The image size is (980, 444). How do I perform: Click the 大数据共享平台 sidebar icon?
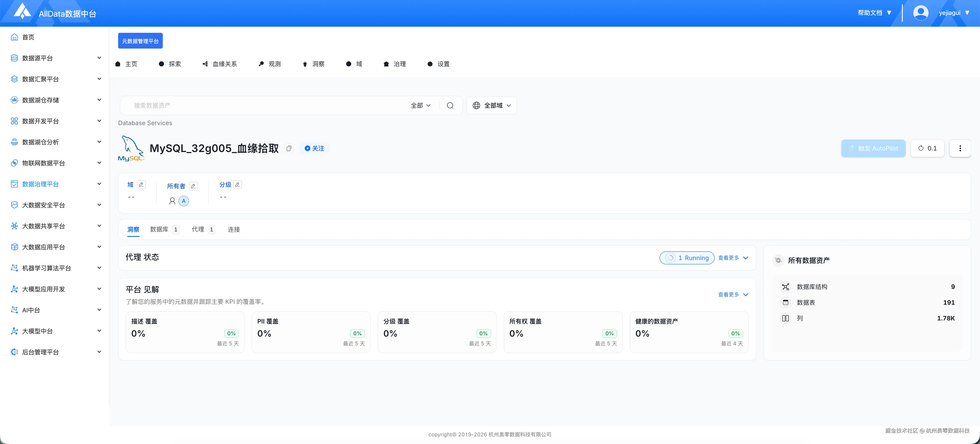point(14,226)
